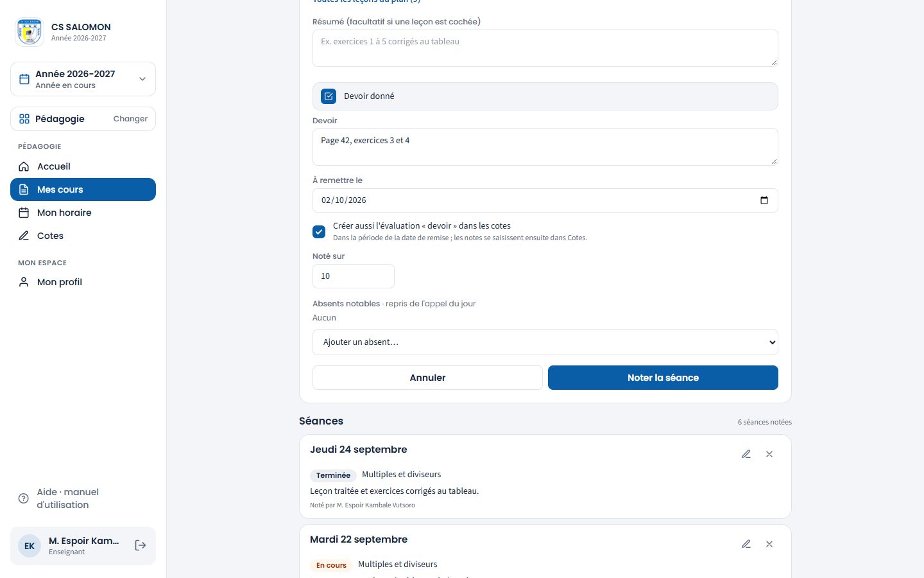The height and width of the screenshot is (578, 924).
Task: Click the help question mark icon
Action: click(x=24, y=498)
